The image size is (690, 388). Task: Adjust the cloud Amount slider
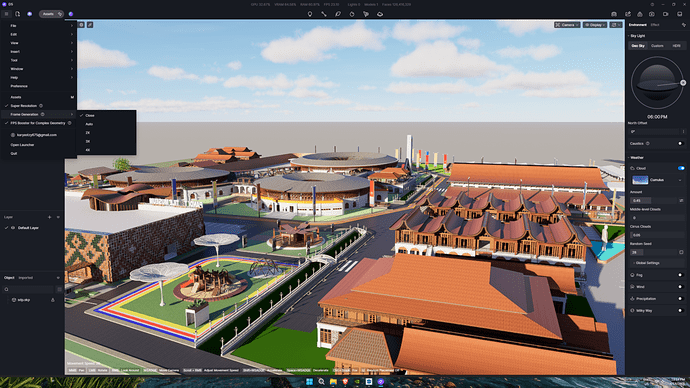pos(654,200)
